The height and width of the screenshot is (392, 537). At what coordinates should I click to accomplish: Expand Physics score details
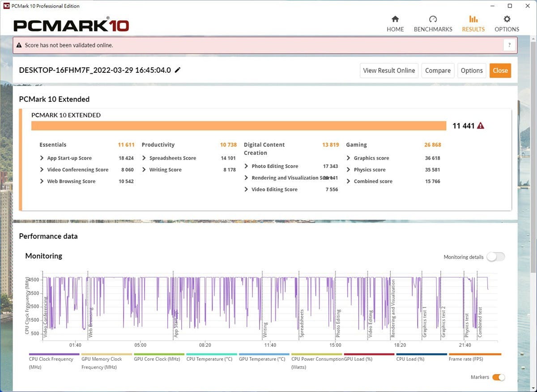(349, 170)
